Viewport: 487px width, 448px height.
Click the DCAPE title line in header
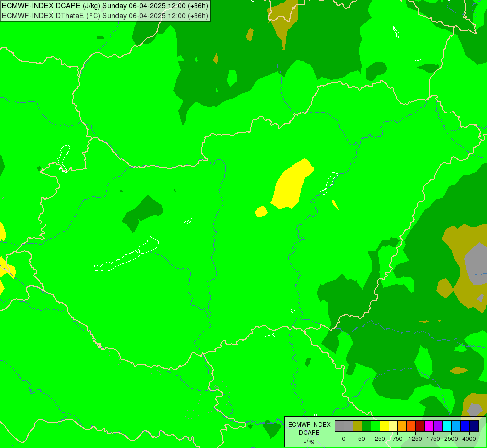pos(105,6)
